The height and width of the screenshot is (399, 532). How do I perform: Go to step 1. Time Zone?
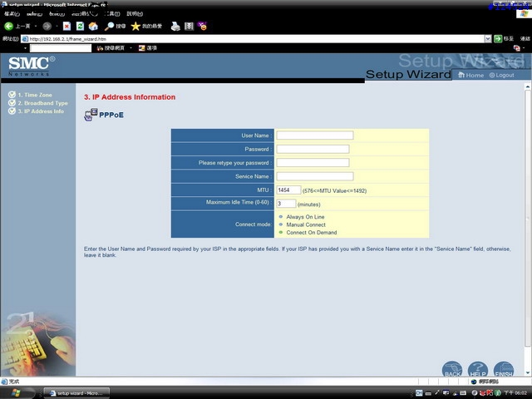[x=35, y=95]
